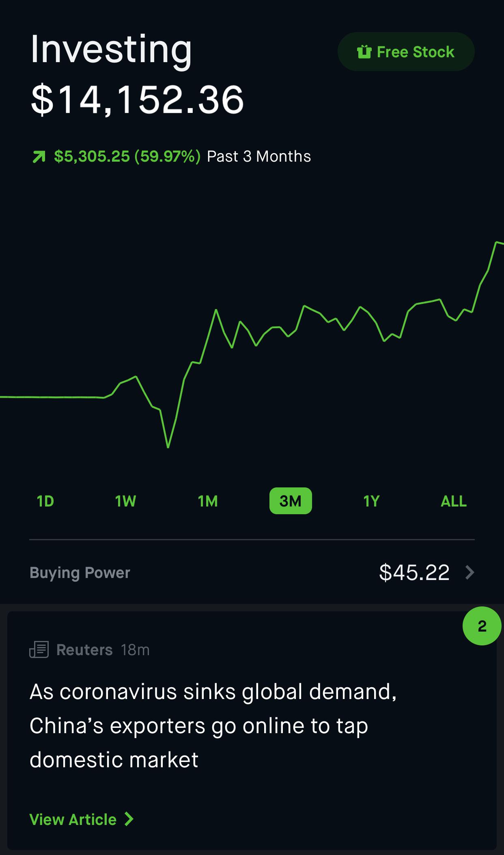Open the View Article link
The height and width of the screenshot is (855, 504).
[x=73, y=819]
